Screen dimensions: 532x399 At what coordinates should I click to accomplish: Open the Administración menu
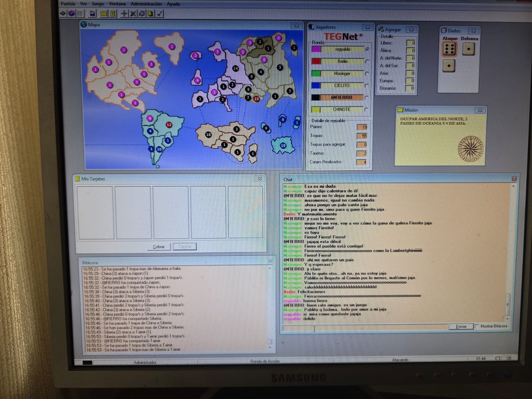146,4
